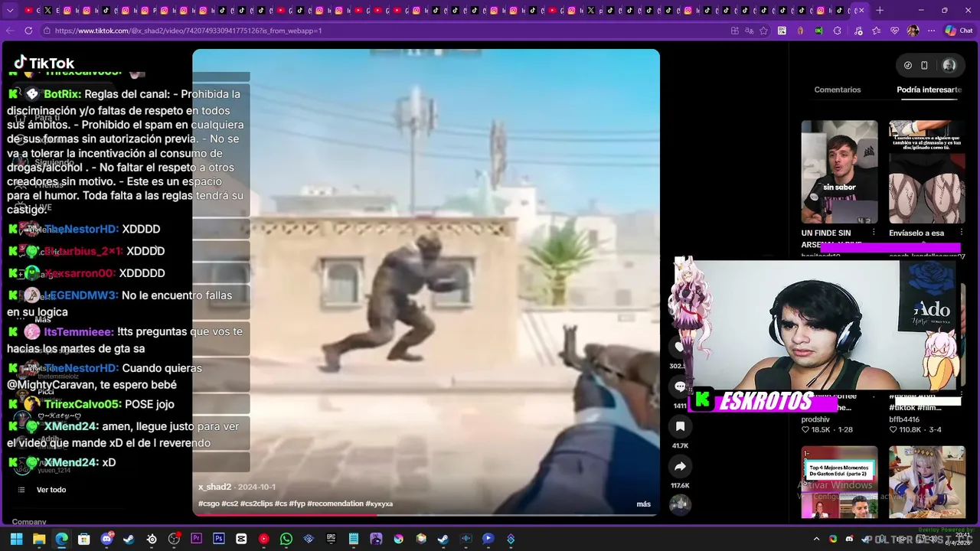Expand video description with 'más'
980x551 pixels.
[643, 504]
